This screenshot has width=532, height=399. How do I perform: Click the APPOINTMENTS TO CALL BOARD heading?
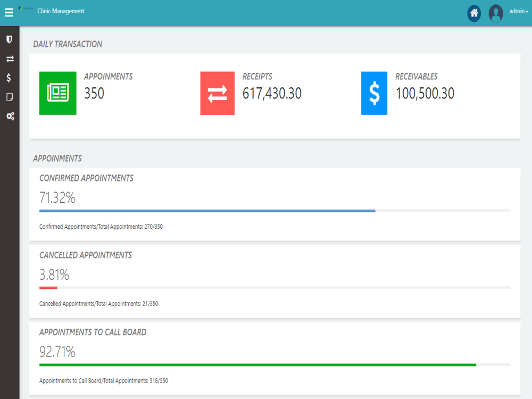pyautogui.click(x=93, y=332)
